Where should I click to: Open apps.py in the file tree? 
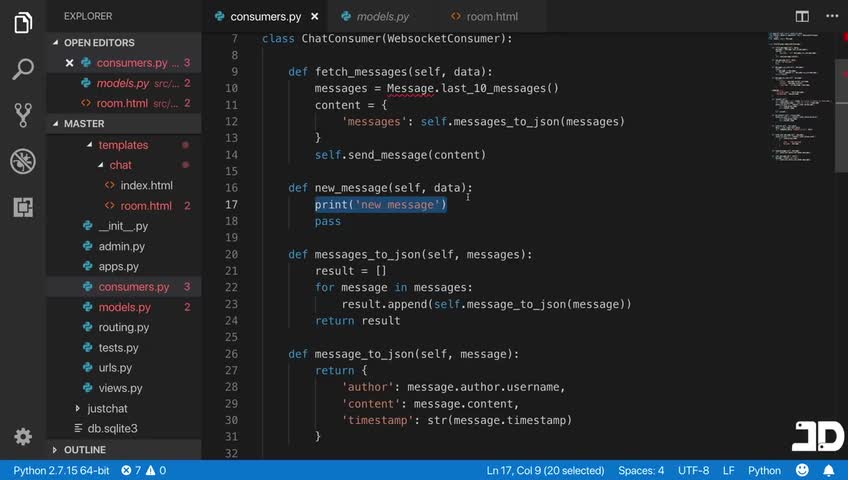point(123,266)
